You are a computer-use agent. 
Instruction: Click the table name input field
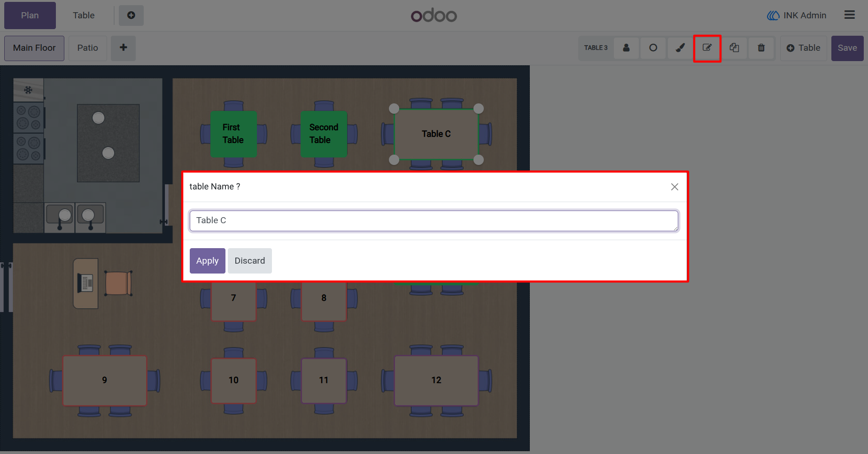coord(434,221)
